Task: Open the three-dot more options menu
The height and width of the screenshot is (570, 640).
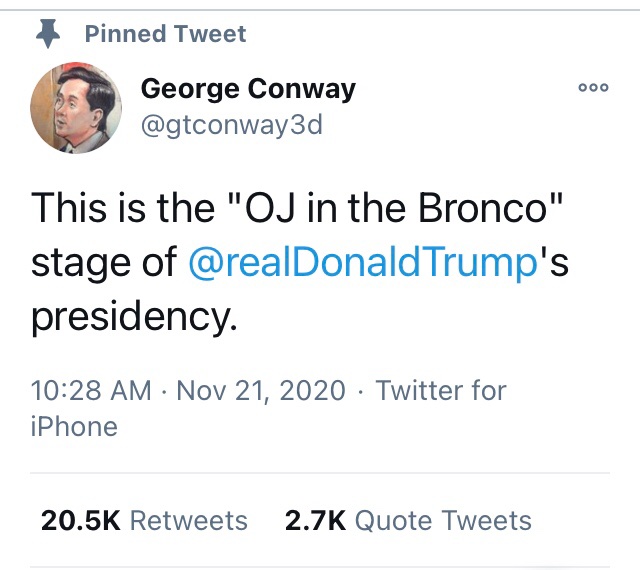Action: pos(593,88)
